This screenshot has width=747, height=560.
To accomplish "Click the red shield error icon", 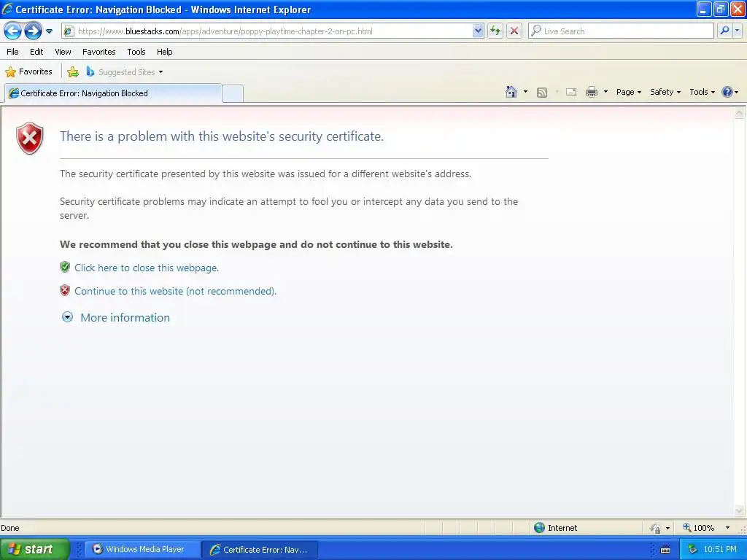I will [x=29, y=138].
